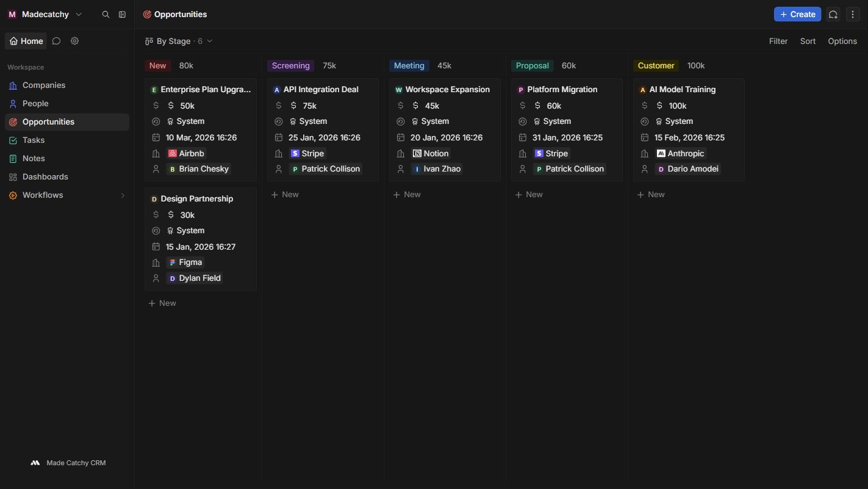Open Companies in the sidebar
The height and width of the screenshot is (489, 868).
(67, 85)
